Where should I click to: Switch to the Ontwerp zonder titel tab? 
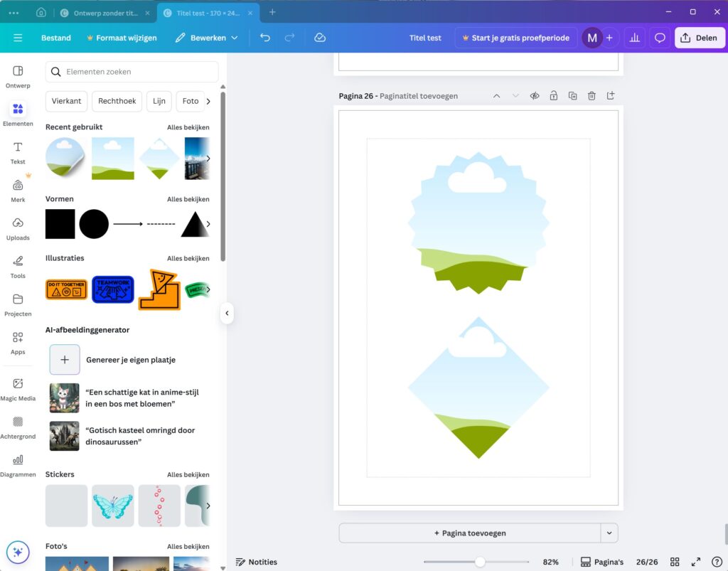pos(106,13)
